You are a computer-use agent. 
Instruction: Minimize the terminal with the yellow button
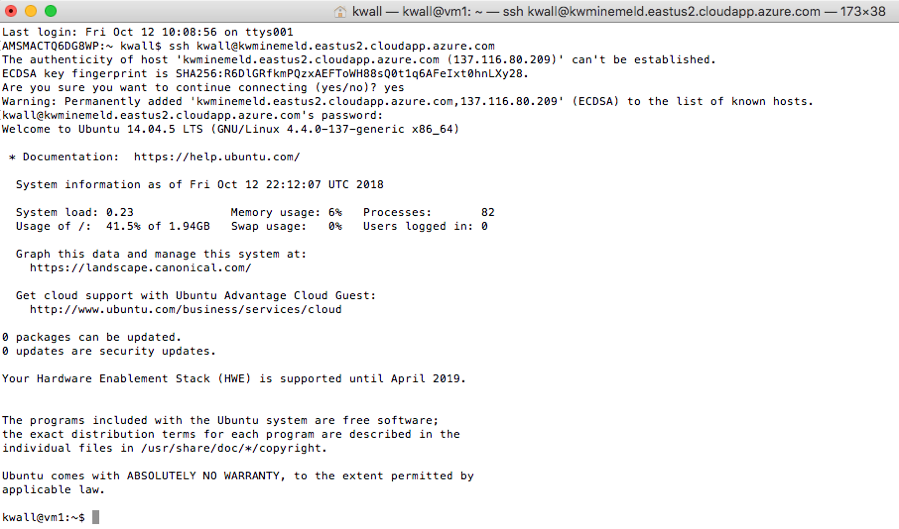pyautogui.click(x=30, y=11)
